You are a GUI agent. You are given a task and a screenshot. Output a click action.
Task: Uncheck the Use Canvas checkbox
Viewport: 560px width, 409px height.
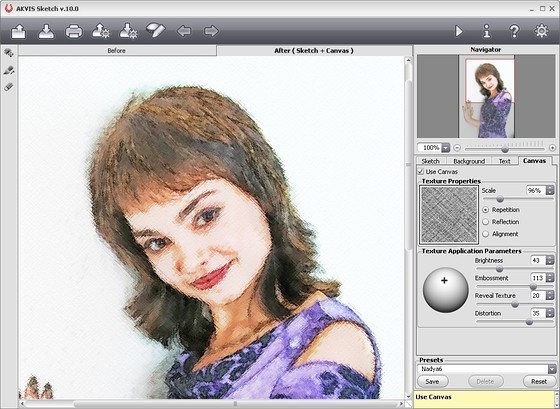point(421,172)
